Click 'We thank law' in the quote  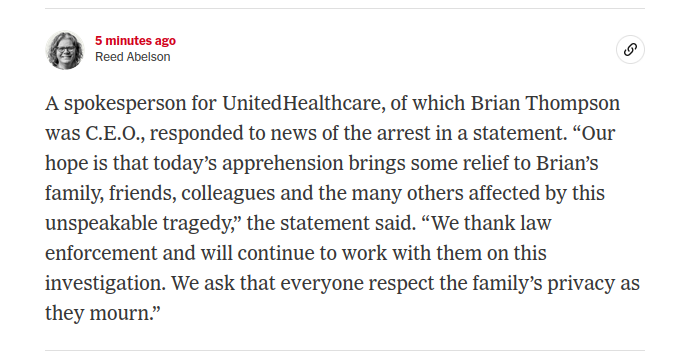pos(491,223)
